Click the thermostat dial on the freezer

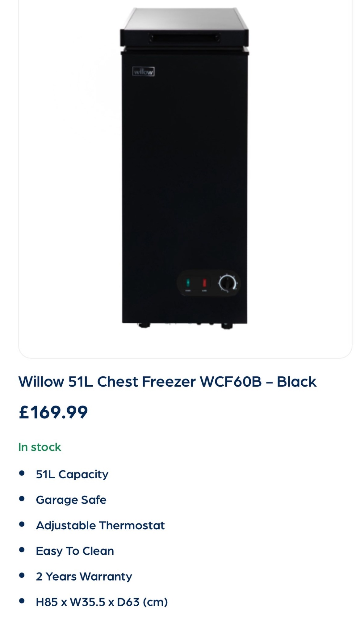(x=228, y=283)
